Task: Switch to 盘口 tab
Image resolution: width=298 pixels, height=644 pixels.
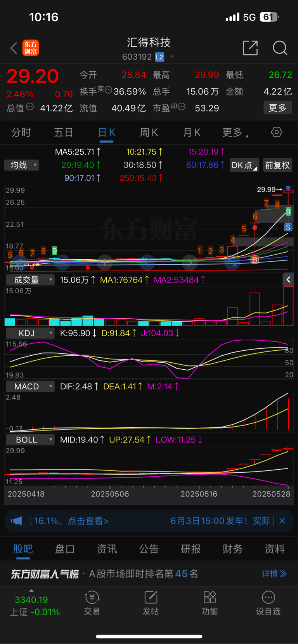Action: [x=65, y=549]
